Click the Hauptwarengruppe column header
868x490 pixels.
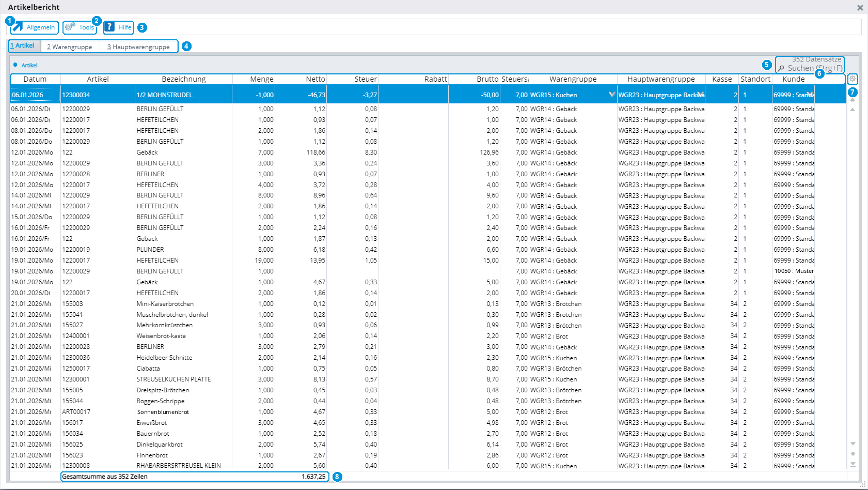click(661, 79)
